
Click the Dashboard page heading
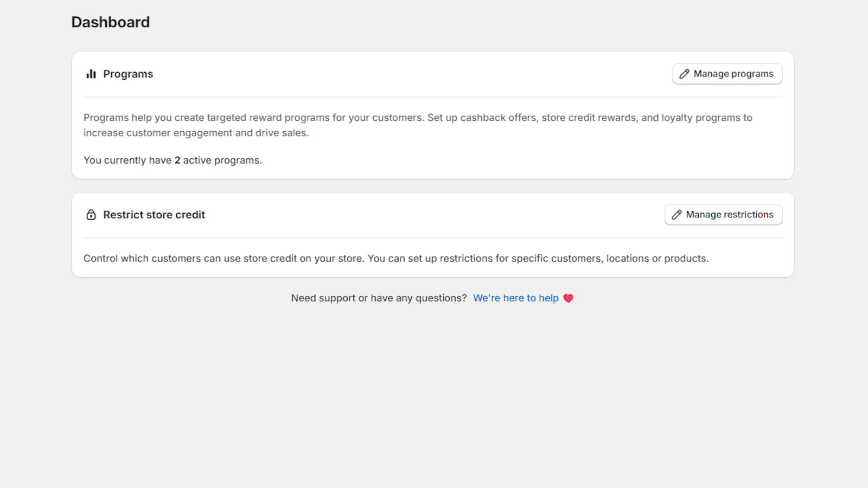tap(111, 22)
